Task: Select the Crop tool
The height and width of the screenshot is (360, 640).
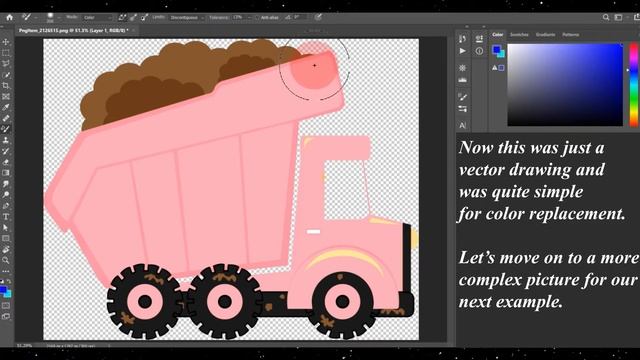Action: (x=6, y=86)
